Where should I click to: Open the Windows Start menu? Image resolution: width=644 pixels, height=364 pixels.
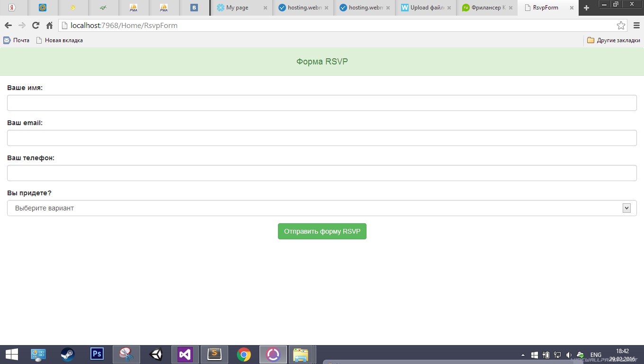point(12,355)
